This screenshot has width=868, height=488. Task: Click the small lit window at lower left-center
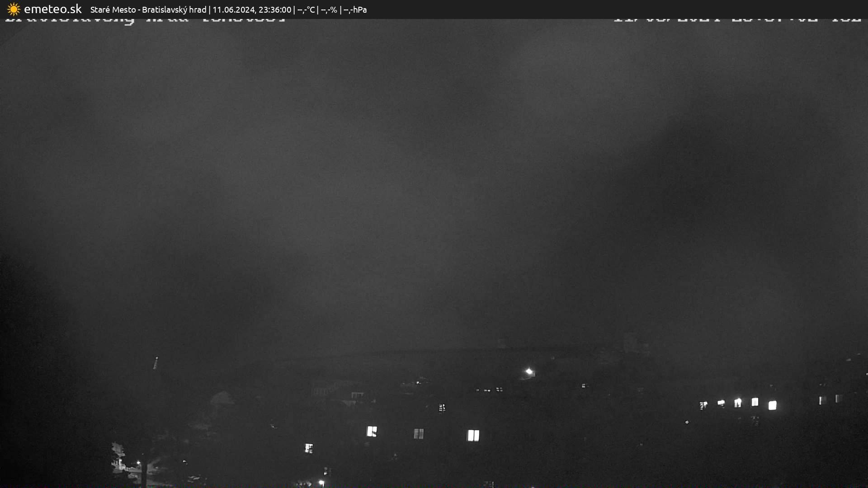[x=309, y=448]
